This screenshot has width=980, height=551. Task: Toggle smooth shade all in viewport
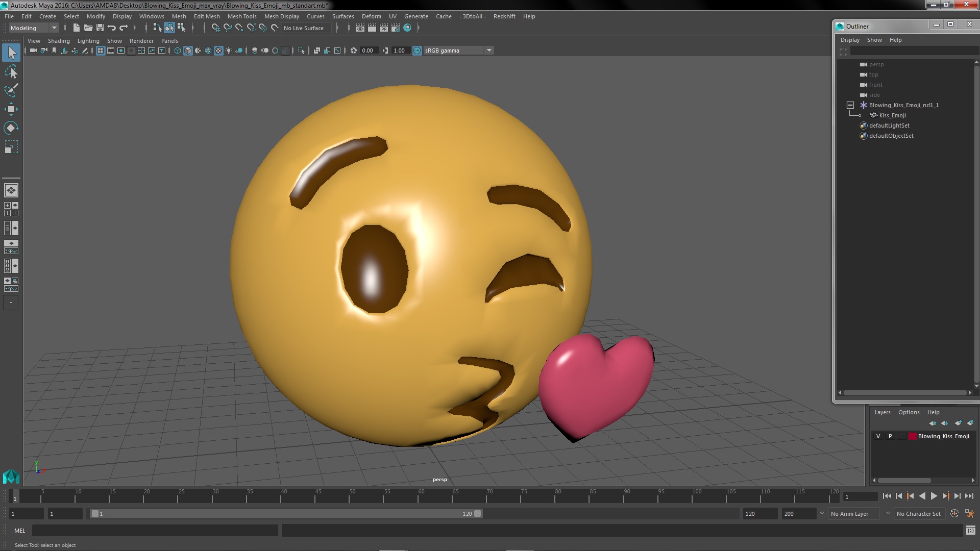pos(188,51)
